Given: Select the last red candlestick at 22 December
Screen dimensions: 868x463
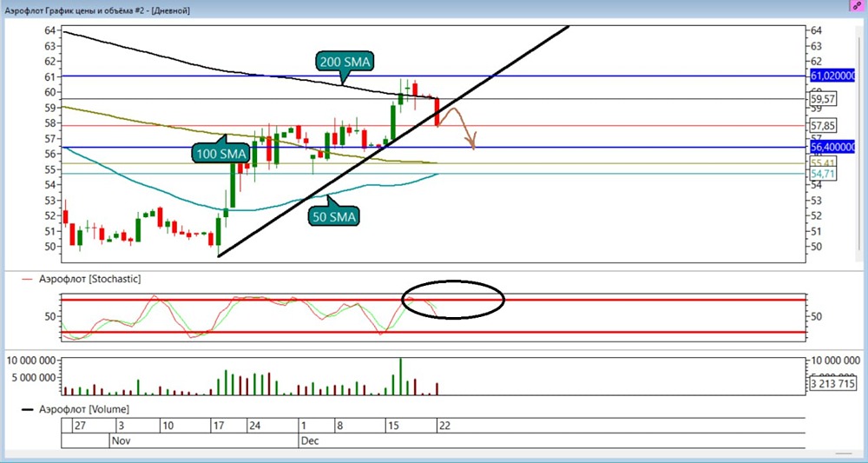Looking at the screenshot, I should [437, 112].
